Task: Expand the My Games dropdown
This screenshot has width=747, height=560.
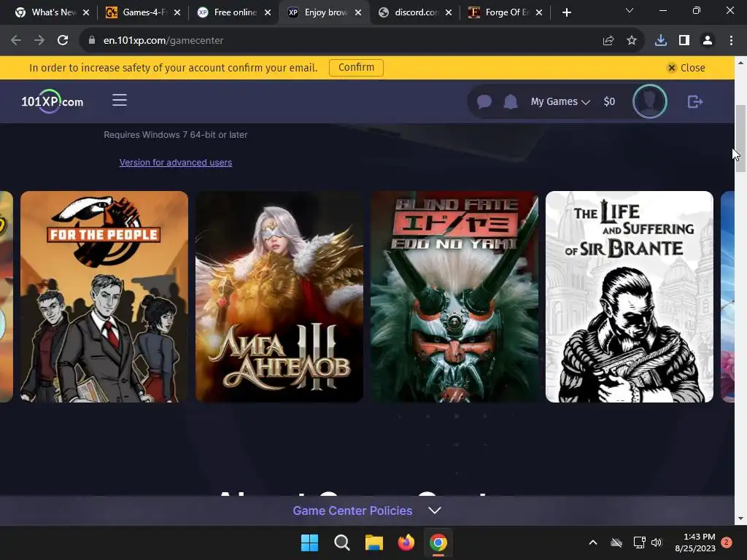Action: click(560, 101)
